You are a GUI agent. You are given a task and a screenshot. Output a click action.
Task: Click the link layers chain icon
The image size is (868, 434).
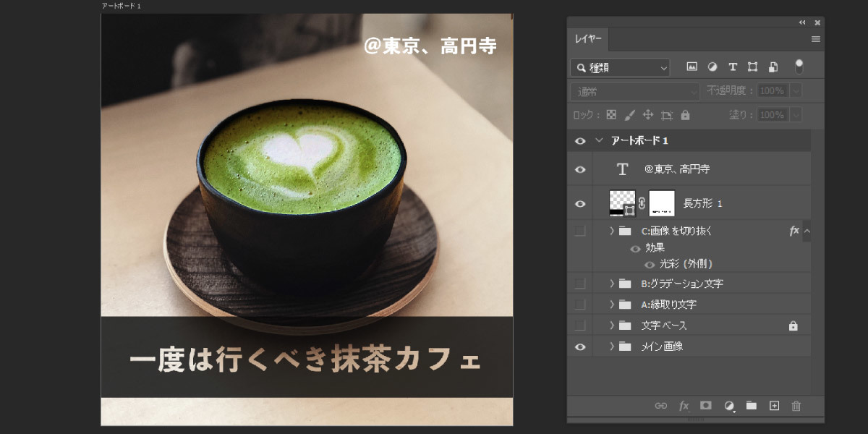(x=660, y=406)
